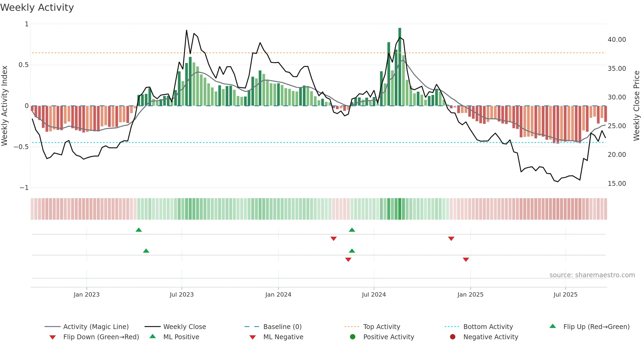
Task: Click the 2024 Flip Up triangle in top marker row
Action: click(352, 230)
